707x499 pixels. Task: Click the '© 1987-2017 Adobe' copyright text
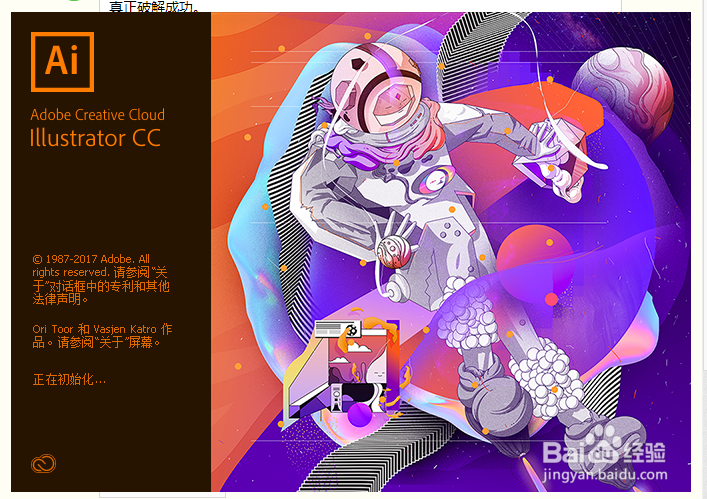pyautogui.click(x=83, y=259)
